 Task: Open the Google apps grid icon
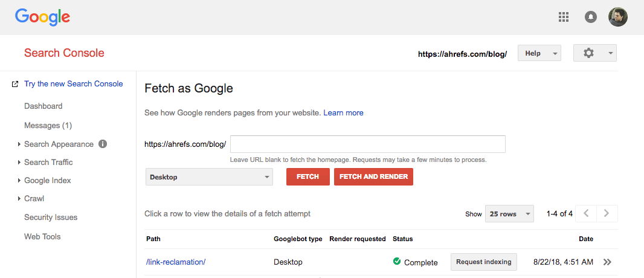(x=564, y=18)
